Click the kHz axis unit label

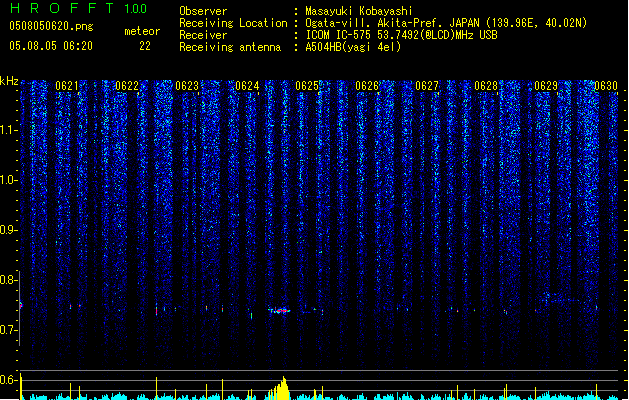tap(9, 81)
